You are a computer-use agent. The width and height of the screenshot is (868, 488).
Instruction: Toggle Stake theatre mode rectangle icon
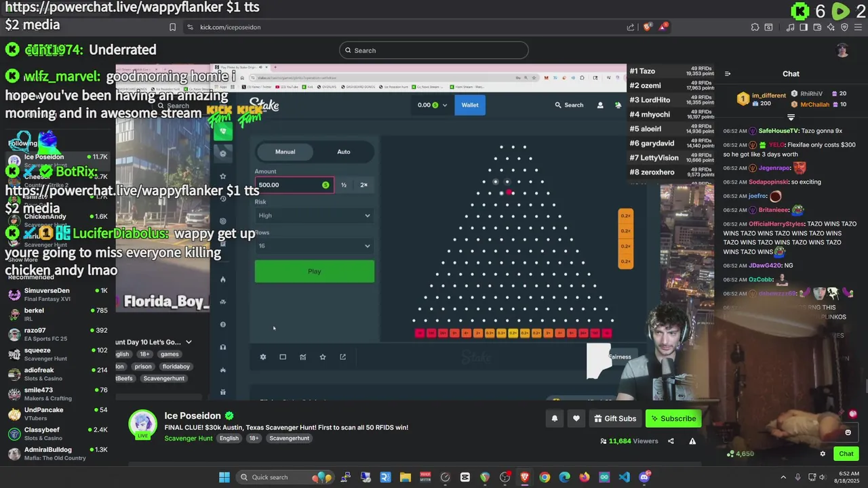(283, 357)
